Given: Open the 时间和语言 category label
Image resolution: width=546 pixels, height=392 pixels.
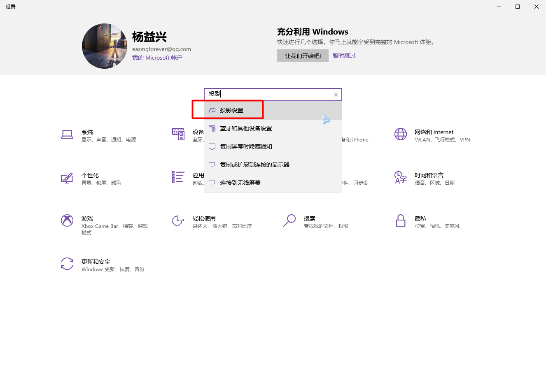Looking at the screenshot, I should pyautogui.click(x=429, y=175).
